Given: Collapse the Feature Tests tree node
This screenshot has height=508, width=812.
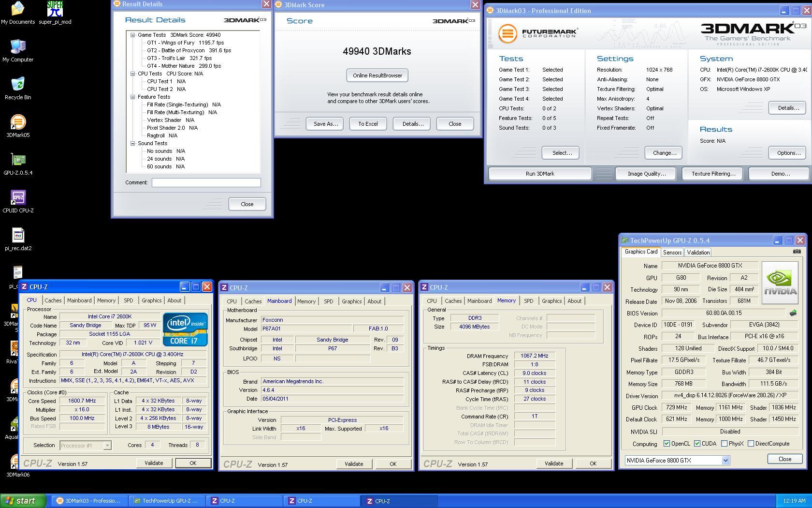Looking at the screenshot, I should (132, 97).
